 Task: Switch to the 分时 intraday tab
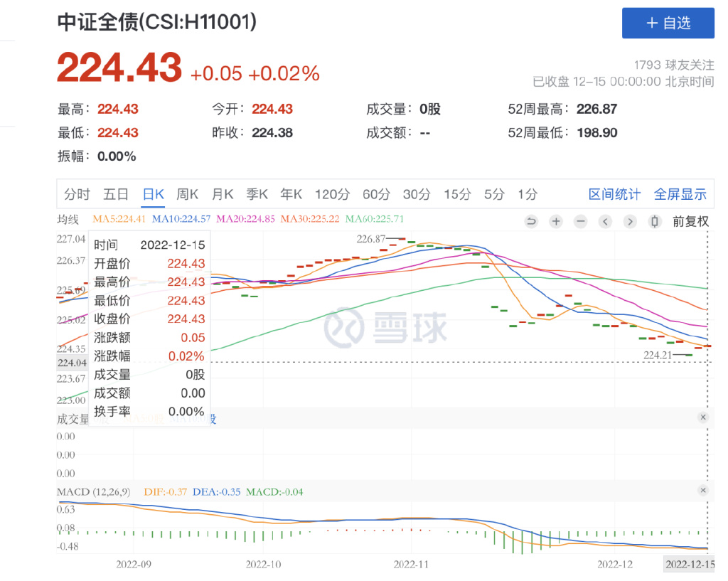point(75,193)
